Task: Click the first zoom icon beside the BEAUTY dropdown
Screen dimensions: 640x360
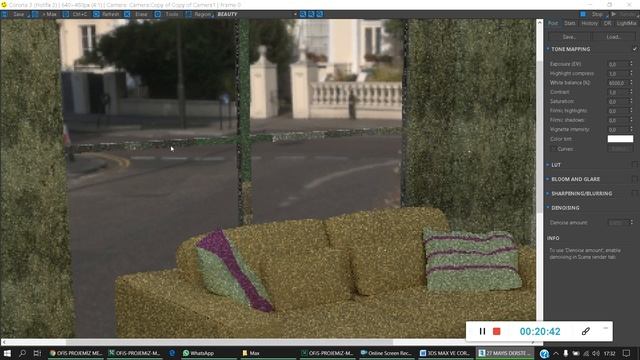Action: (x=303, y=14)
